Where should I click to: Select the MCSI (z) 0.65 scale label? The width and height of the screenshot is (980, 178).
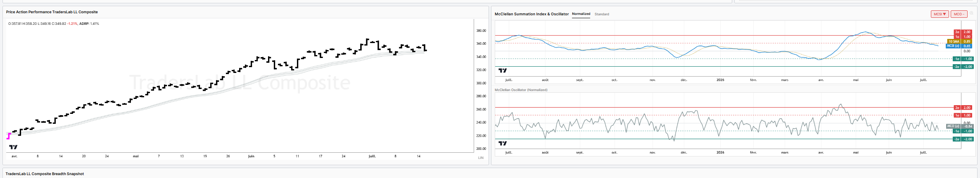click(x=959, y=46)
